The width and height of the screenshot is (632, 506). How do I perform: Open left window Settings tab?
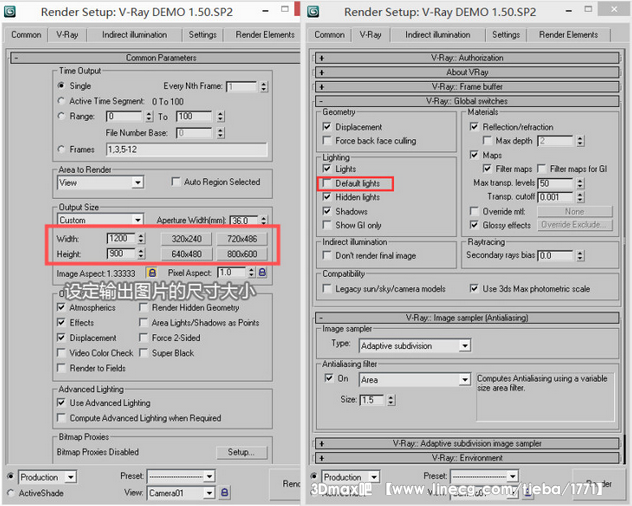tap(202, 35)
